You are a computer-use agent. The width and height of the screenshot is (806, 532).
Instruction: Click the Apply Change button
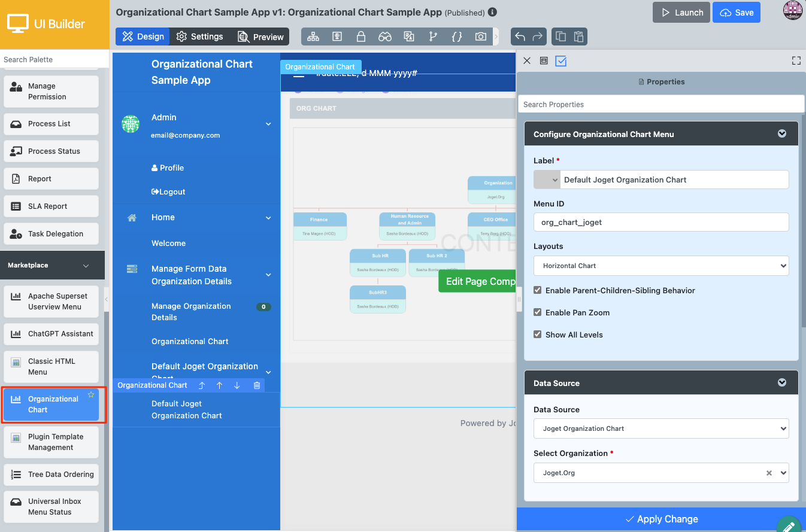(661, 519)
